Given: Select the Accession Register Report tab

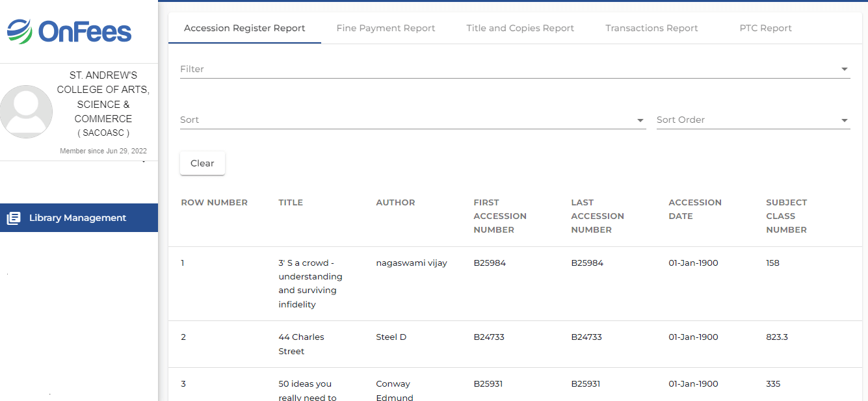Looking at the screenshot, I should point(244,29).
